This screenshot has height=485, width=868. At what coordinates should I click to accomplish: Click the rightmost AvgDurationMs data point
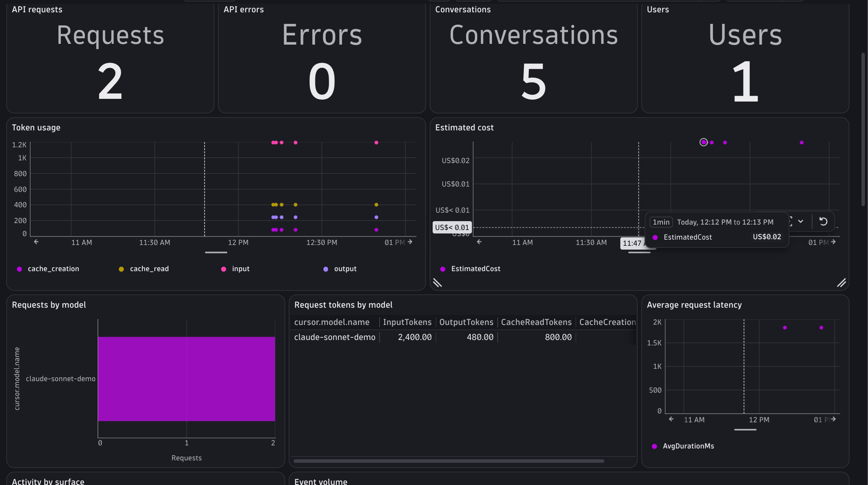tap(821, 328)
